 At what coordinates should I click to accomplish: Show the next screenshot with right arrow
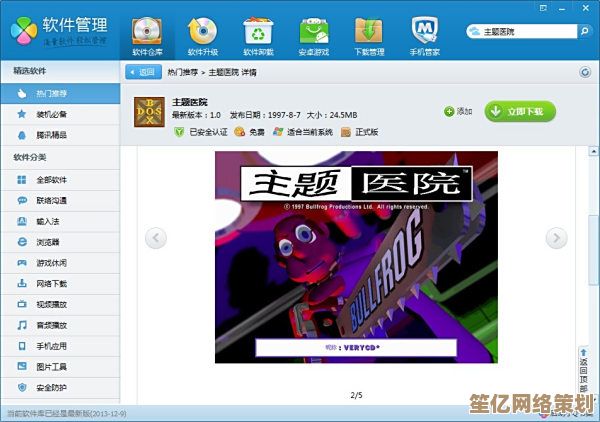point(556,238)
